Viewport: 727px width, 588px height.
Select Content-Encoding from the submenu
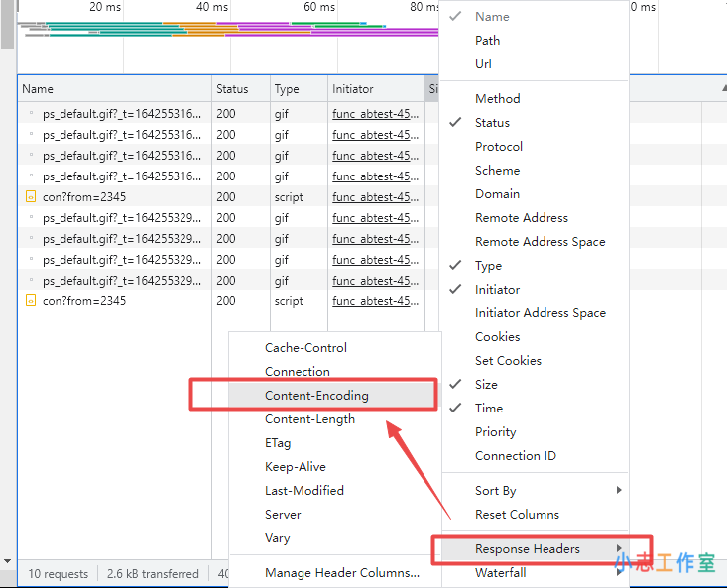tap(316, 396)
